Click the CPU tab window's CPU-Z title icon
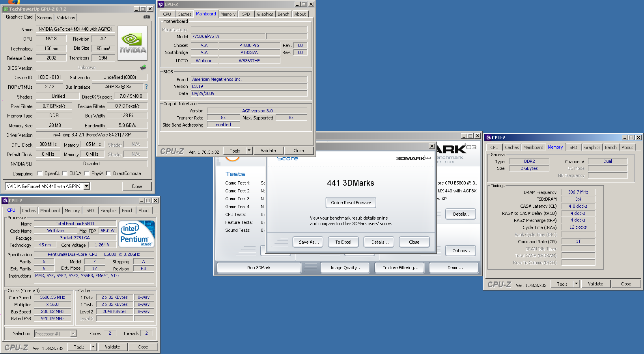Image resolution: width=644 pixels, height=354 pixels. point(5,200)
